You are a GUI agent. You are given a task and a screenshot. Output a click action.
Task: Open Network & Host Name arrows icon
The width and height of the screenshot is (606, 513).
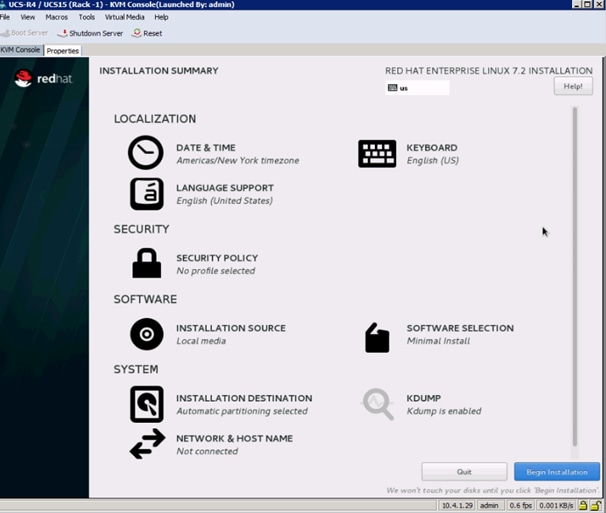coord(147,444)
